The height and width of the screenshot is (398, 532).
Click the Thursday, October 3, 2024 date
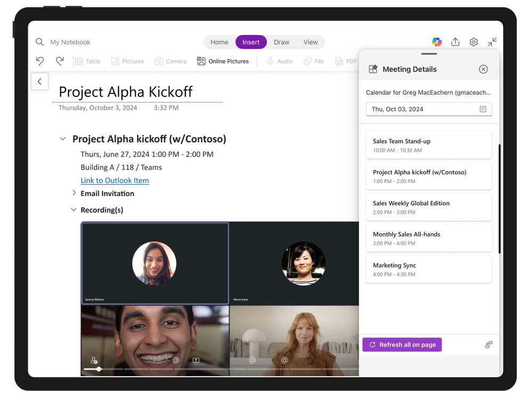pyautogui.click(x=97, y=108)
